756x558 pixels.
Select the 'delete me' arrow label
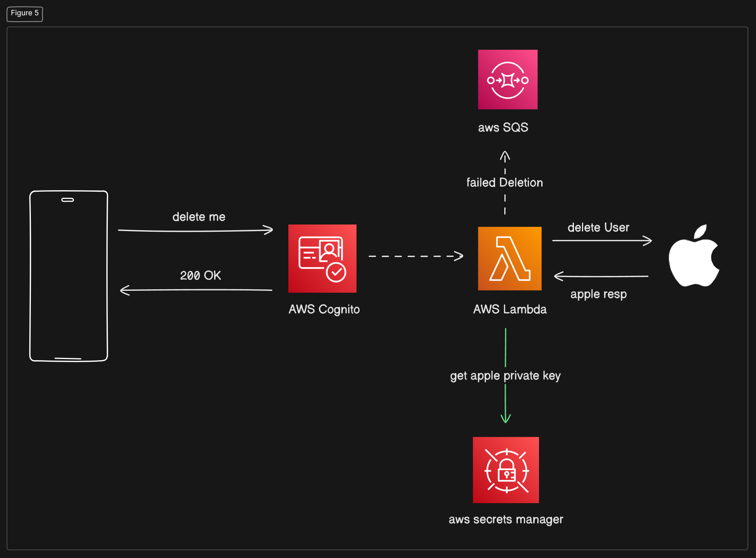[199, 217]
